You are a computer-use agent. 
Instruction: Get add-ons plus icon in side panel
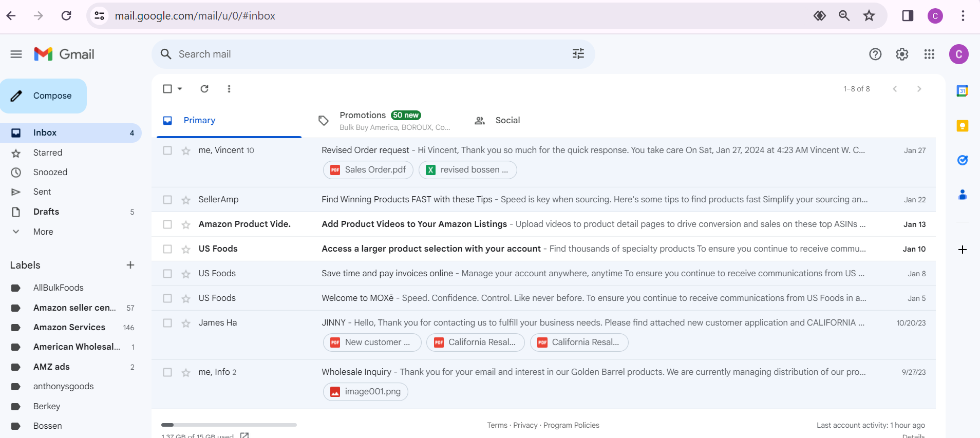963,250
